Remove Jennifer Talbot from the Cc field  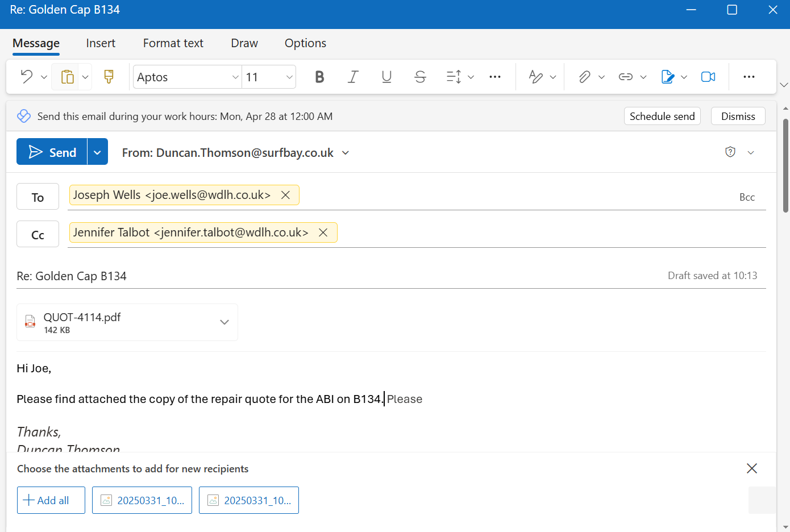point(323,232)
